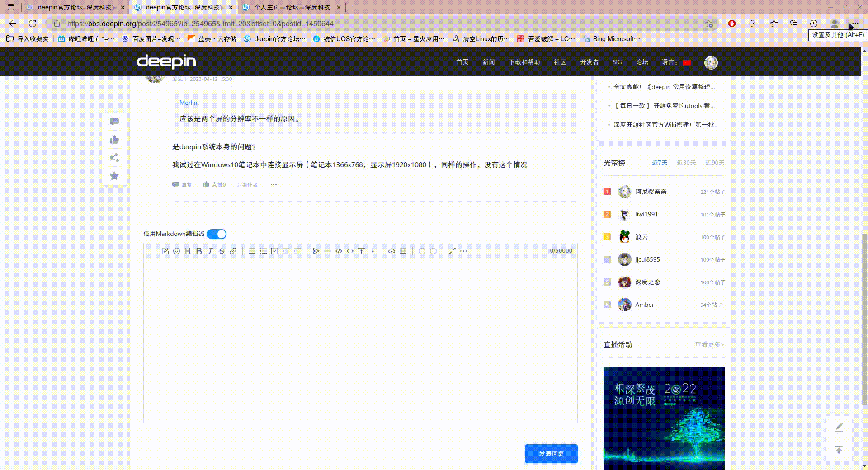Insert an ordered list in the editor
868x470 pixels.
click(263, 251)
